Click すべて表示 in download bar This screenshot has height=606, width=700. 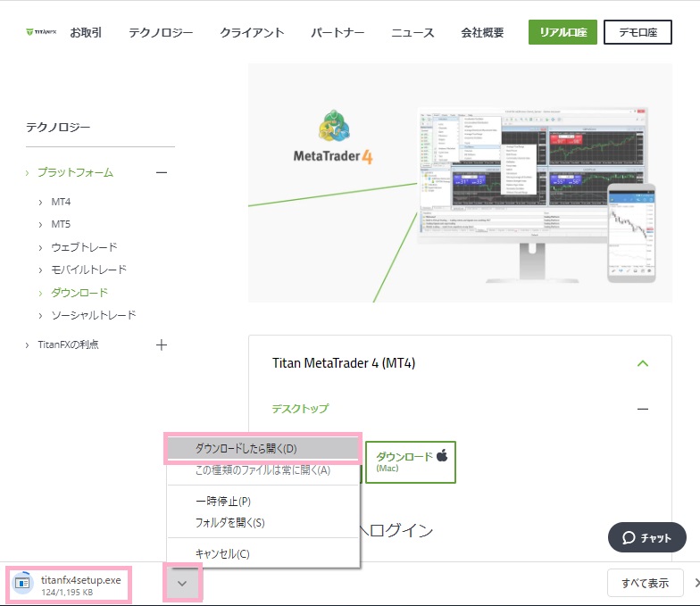point(645,583)
